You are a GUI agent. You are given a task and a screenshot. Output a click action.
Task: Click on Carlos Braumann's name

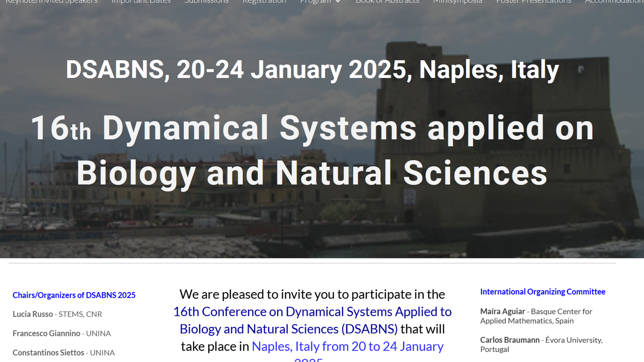point(510,340)
